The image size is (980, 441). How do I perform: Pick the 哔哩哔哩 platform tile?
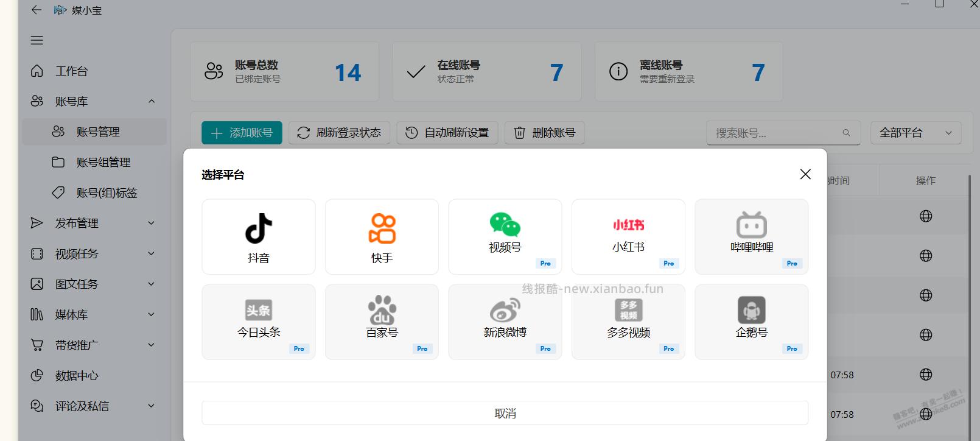(x=752, y=237)
